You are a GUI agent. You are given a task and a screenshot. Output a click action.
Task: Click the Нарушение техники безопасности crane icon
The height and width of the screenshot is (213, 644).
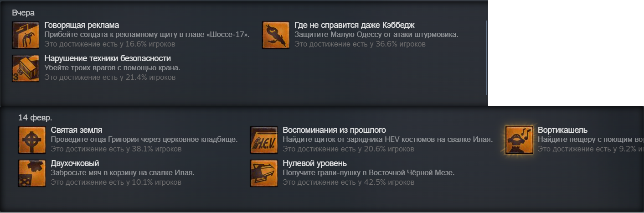coord(26,68)
